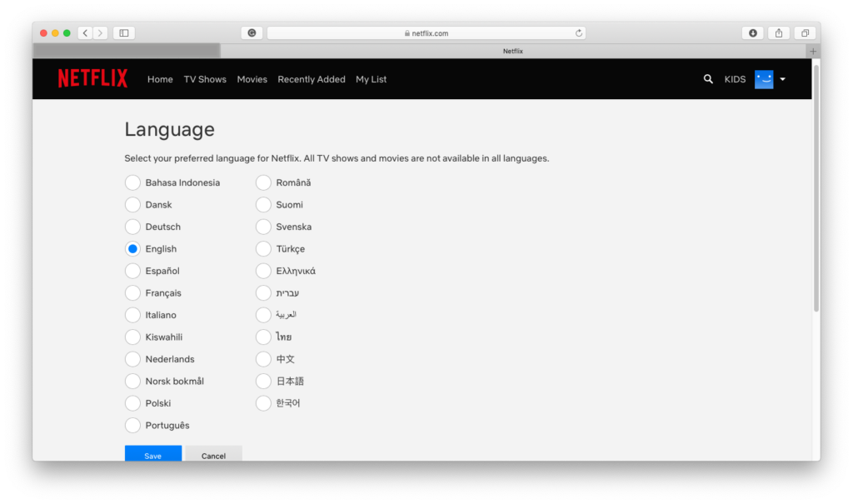
Task: Select the Português radio button
Action: click(x=132, y=426)
